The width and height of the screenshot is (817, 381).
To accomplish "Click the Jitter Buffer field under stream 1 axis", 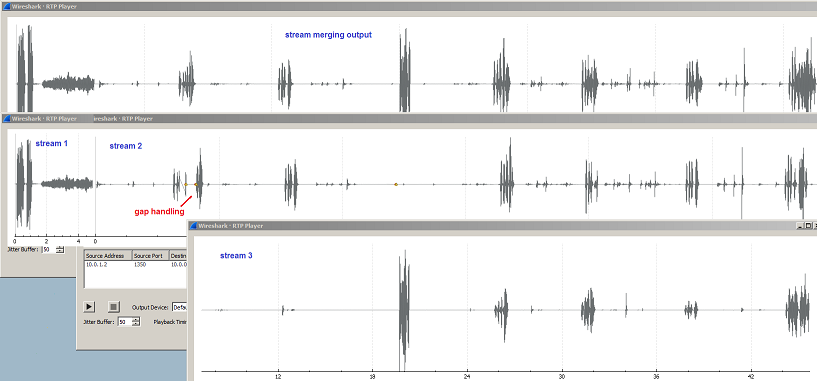I will tap(48, 250).
